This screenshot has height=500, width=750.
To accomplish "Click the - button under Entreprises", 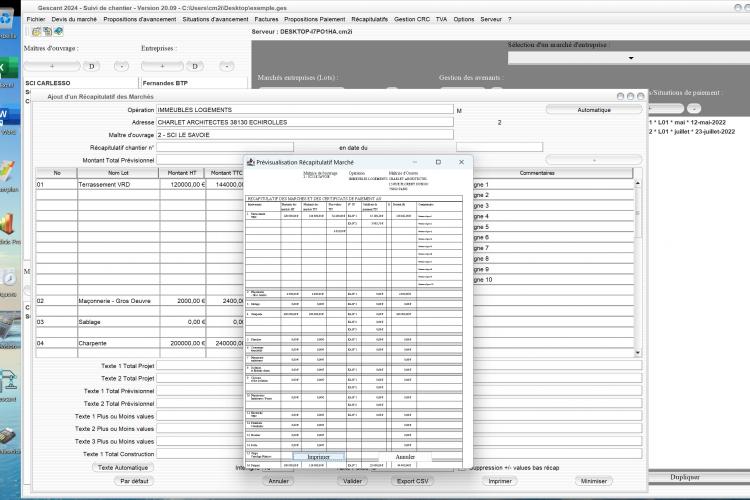I will (x=227, y=66).
